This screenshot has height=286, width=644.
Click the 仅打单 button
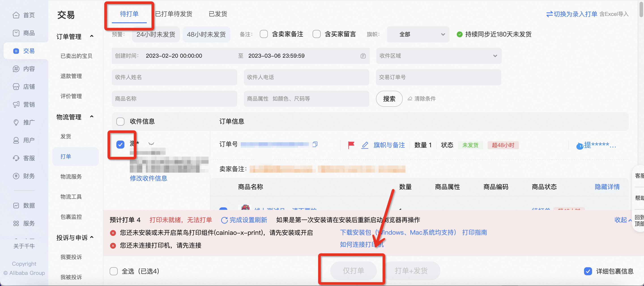click(x=353, y=271)
